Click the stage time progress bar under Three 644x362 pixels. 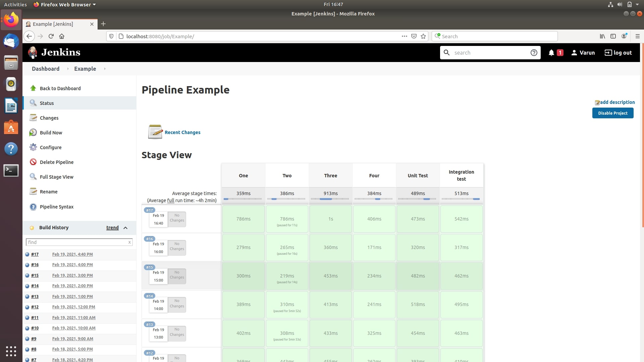(x=330, y=198)
